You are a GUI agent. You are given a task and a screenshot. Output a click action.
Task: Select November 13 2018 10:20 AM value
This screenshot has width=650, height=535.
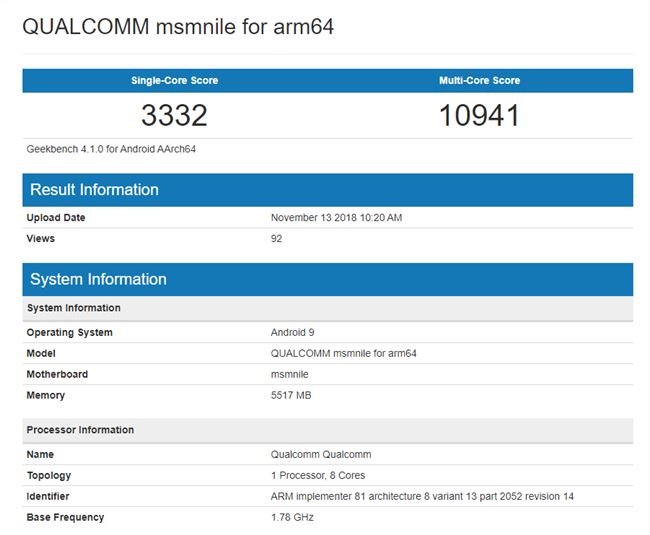(336, 218)
